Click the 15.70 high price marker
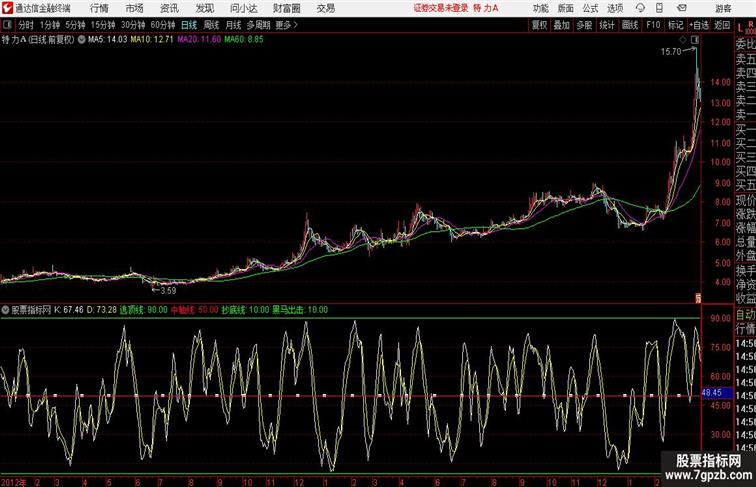Viewport: 756px width, 487px height. point(671,52)
